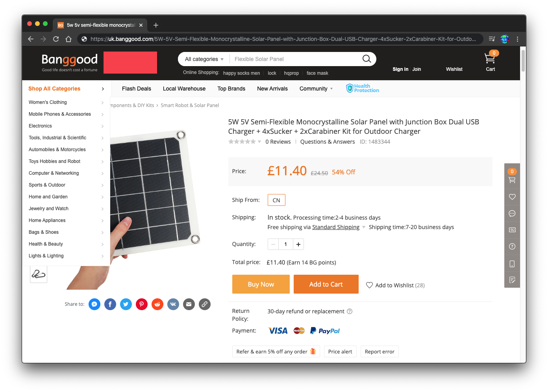The width and height of the screenshot is (548, 392).
Task: Open the wishlist heart icon in the sidebar
Action: (x=512, y=197)
